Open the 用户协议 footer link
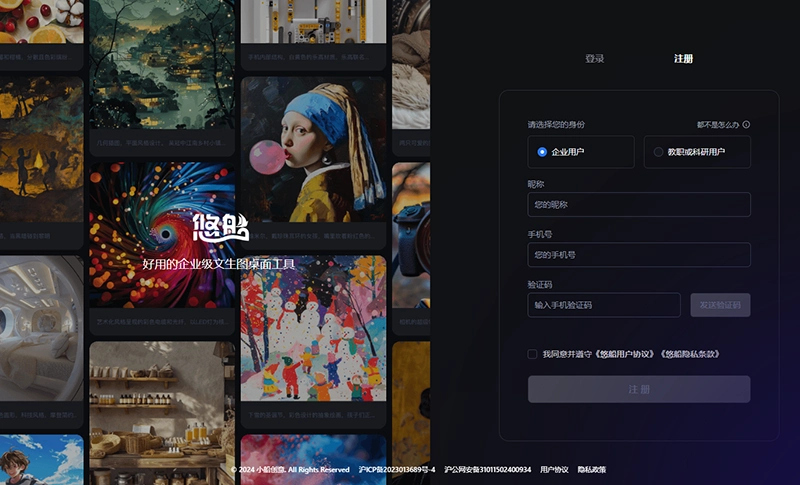The image size is (800, 485). click(x=554, y=469)
